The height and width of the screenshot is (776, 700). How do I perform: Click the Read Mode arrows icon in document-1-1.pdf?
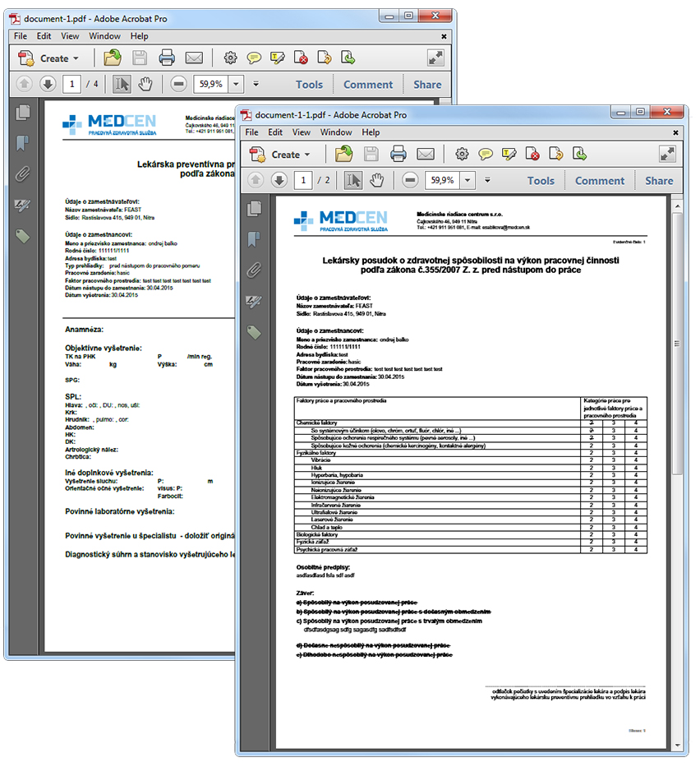pyautogui.click(x=667, y=155)
